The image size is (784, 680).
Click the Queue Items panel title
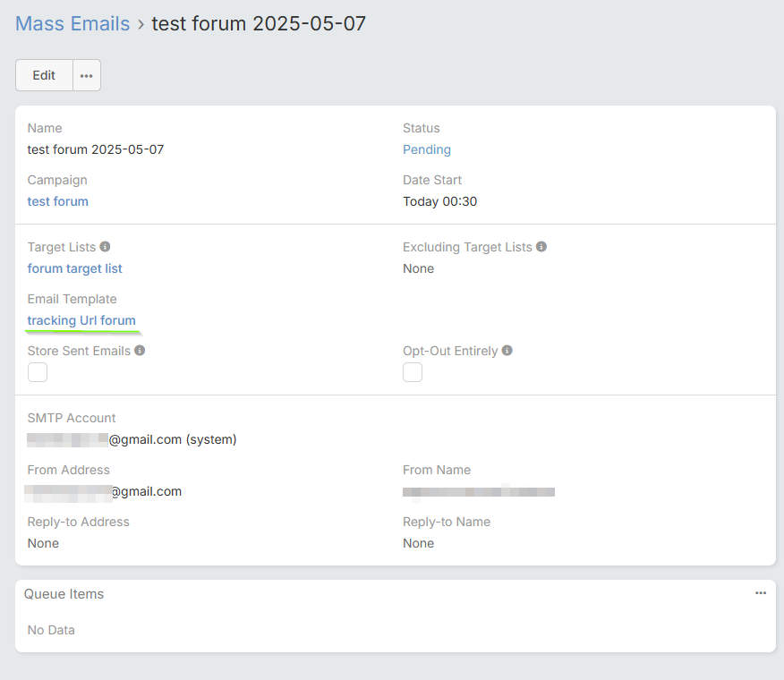(64, 594)
